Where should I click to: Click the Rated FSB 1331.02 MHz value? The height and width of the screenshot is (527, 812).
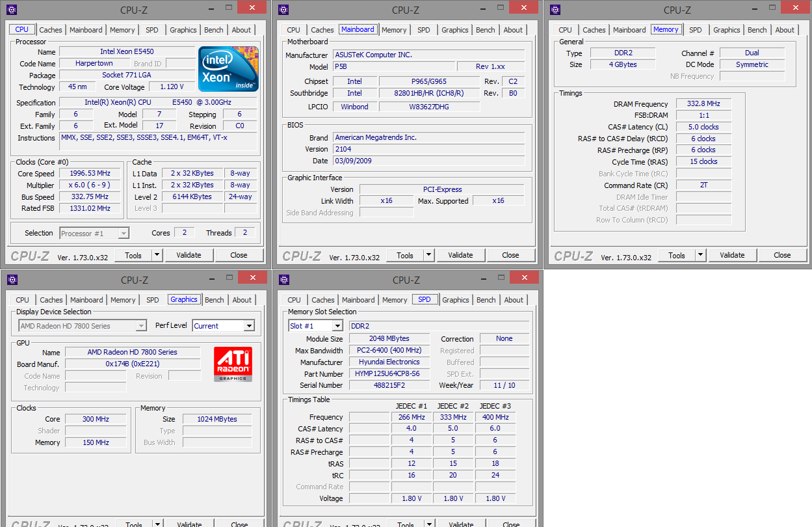90,208
